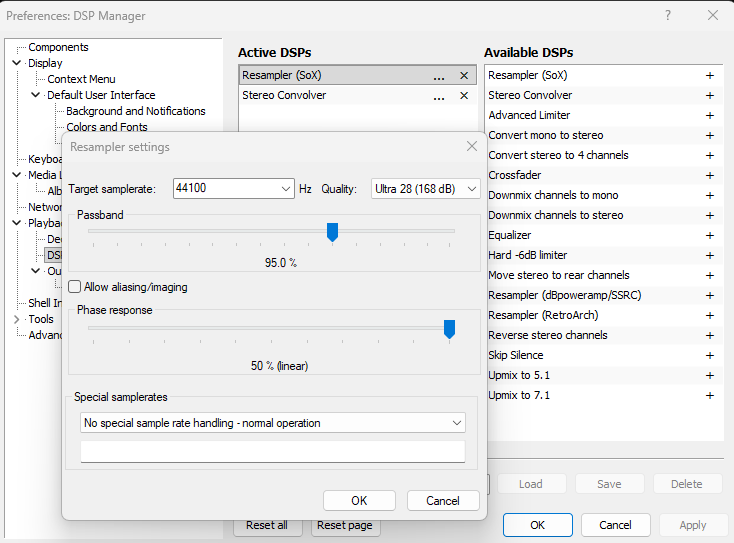The image size is (734, 543).
Task: Add Reverse stereo channels DSP
Action: tap(710, 336)
